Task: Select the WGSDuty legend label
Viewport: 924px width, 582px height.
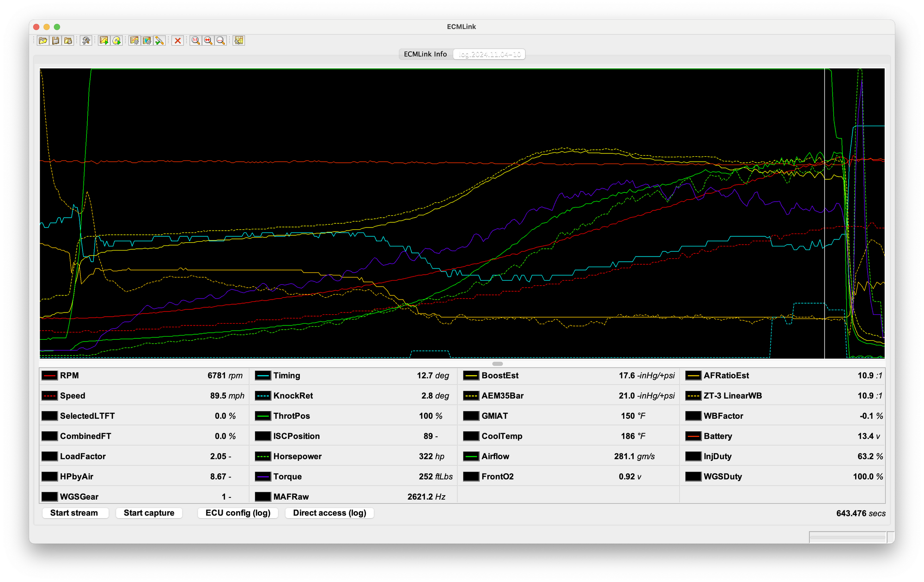Action: [723, 476]
